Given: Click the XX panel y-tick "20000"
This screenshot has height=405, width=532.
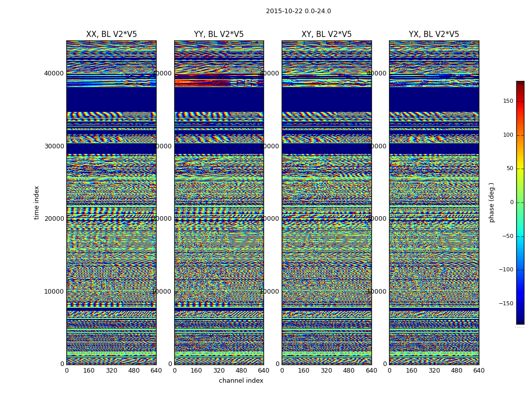Looking at the screenshot, I should coord(54,219).
